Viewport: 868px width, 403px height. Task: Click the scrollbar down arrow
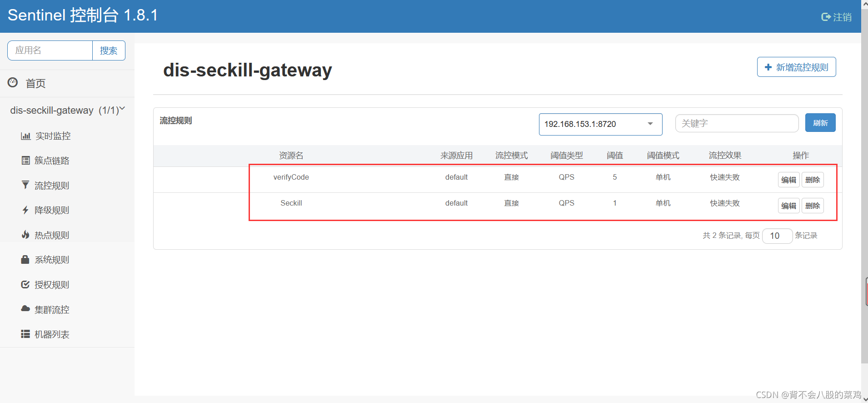point(865,399)
